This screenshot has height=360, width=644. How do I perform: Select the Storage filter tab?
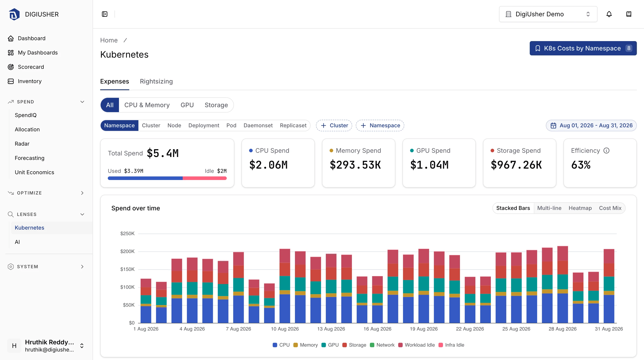click(x=216, y=105)
